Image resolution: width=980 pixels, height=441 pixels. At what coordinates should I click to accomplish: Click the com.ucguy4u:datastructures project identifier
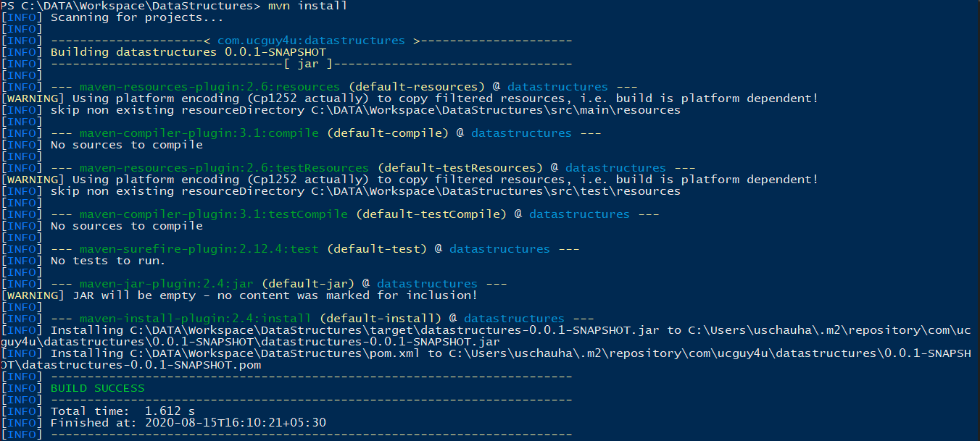tap(311, 41)
